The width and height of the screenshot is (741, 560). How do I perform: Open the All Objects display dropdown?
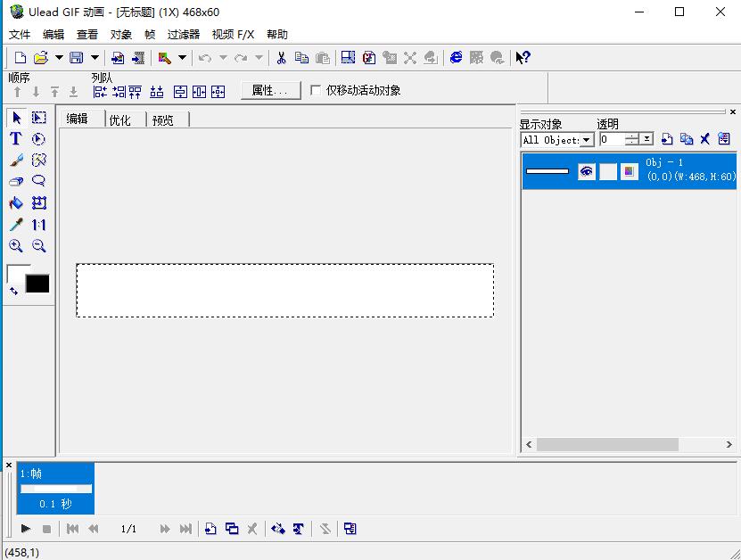587,140
